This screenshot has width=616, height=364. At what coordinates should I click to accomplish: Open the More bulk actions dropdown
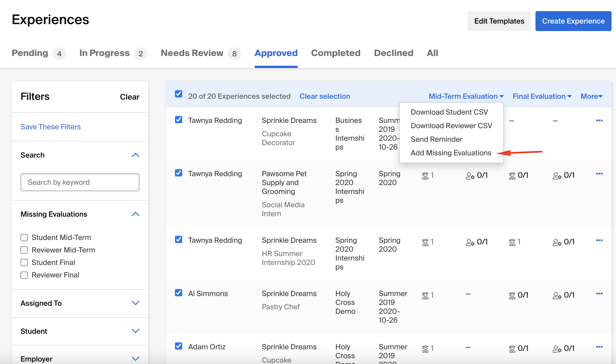click(x=592, y=96)
